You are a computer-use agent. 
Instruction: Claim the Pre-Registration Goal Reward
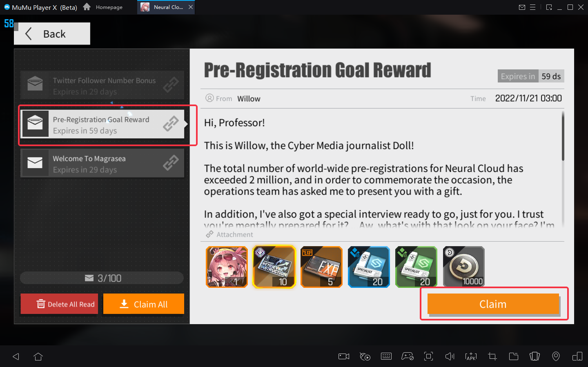(x=493, y=304)
